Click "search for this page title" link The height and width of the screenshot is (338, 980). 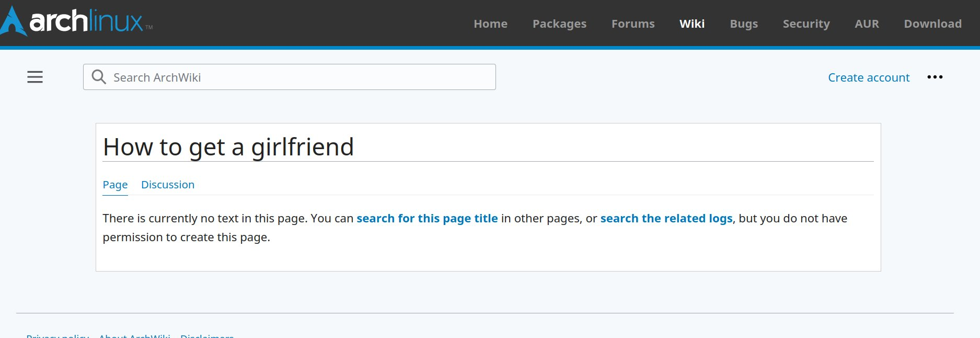[x=427, y=218]
